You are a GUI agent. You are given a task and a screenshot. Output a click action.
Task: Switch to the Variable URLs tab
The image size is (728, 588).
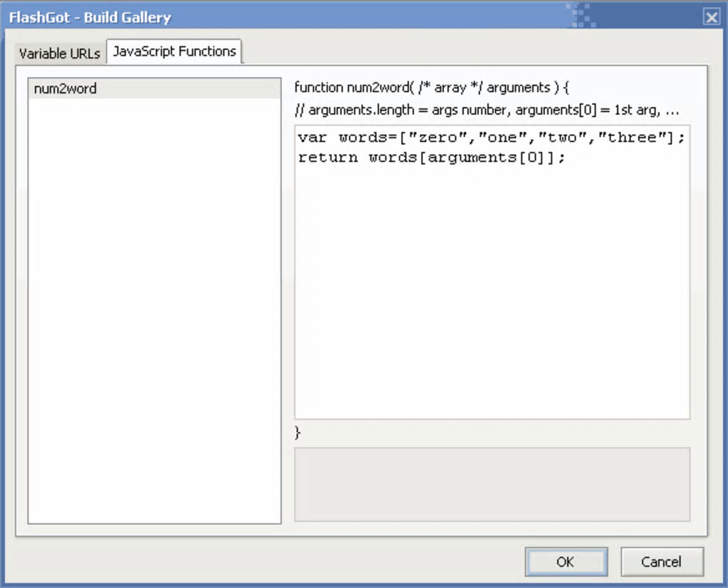tap(59, 54)
